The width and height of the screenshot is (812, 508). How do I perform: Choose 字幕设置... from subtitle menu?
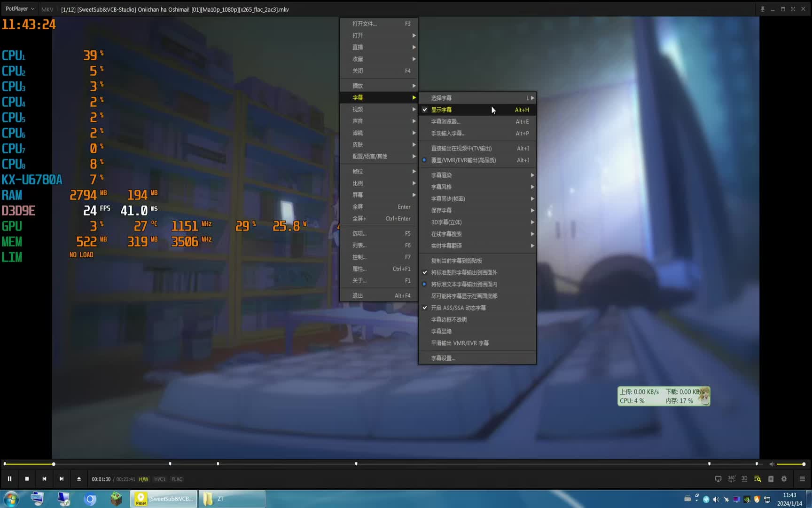click(443, 358)
